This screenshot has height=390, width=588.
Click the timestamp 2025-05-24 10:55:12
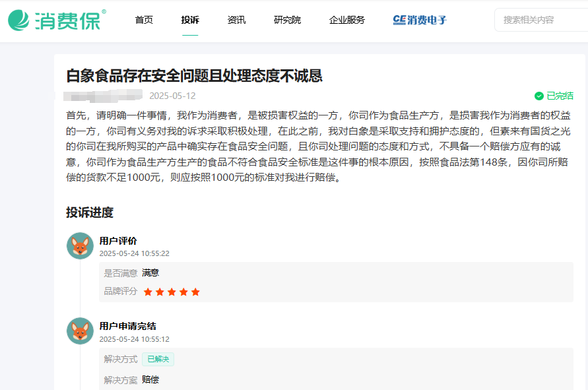point(134,339)
